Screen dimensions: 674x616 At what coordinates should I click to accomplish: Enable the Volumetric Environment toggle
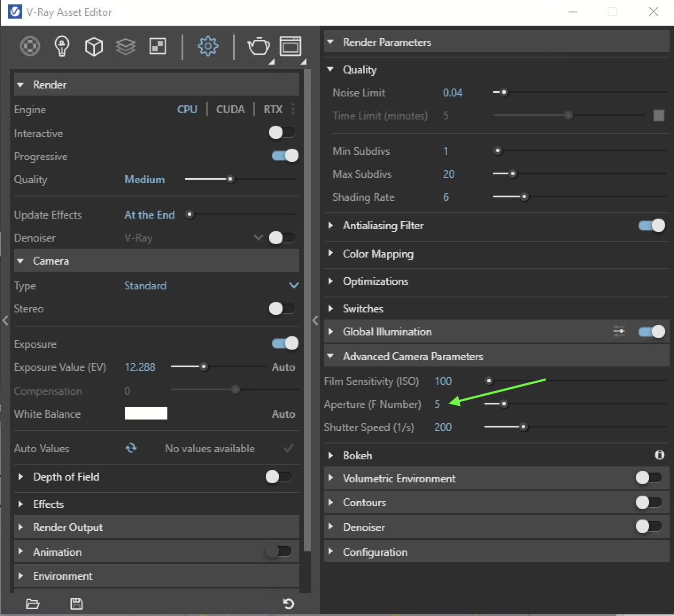tap(648, 478)
